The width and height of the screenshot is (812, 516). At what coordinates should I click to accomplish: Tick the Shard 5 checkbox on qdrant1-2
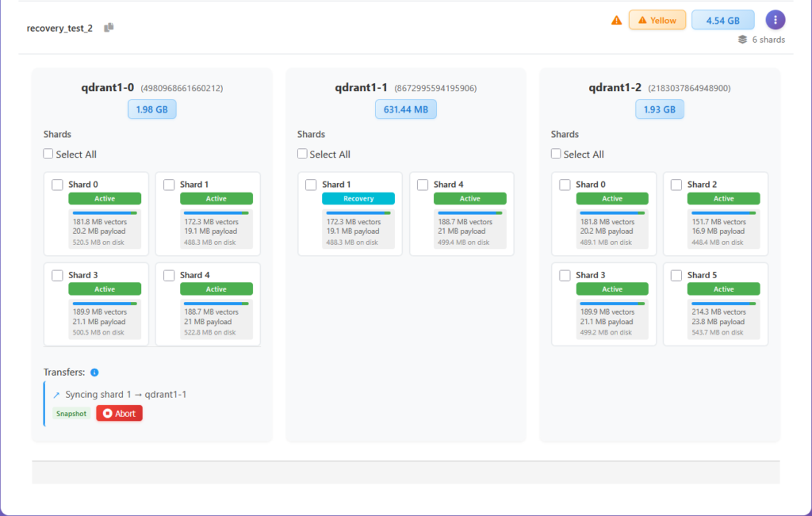(x=676, y=276)
